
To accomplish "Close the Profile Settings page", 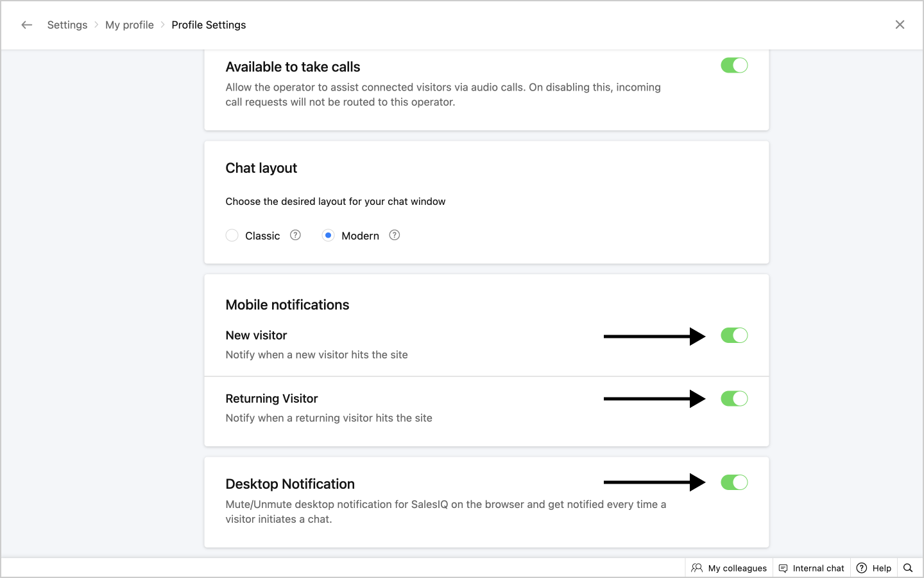I will tap(900, 25).
